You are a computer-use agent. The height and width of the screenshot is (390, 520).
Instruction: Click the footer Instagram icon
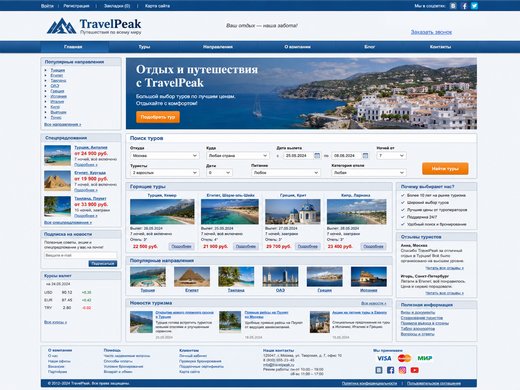pos(402,370)
